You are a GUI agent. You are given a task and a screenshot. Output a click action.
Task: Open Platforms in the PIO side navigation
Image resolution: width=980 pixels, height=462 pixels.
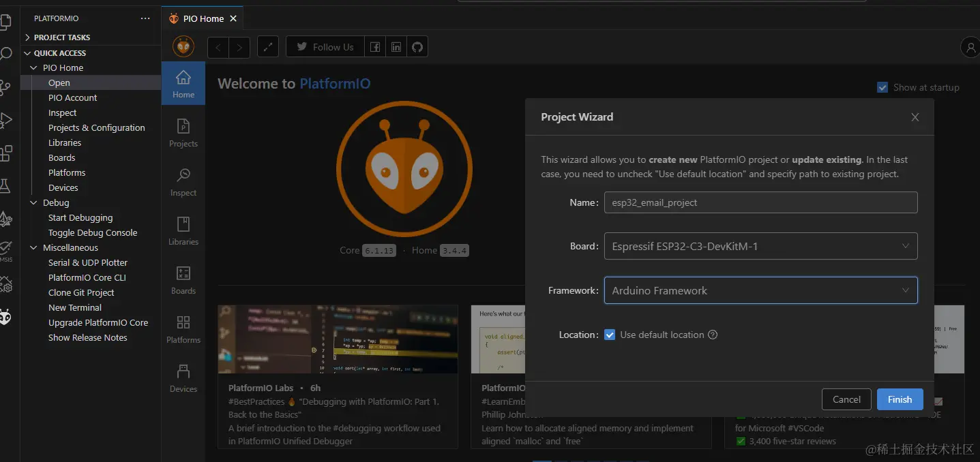[x=183, y=329]
